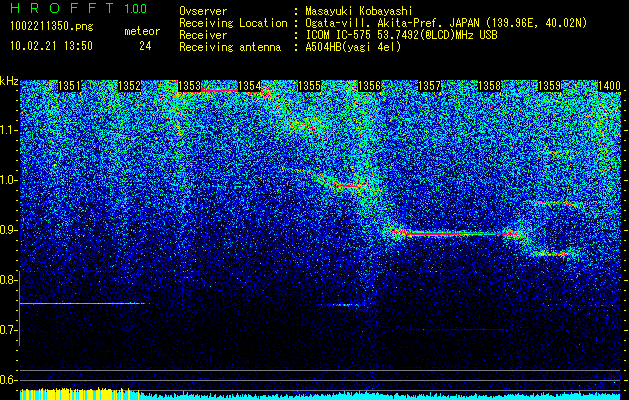Click the yellow signal level bar at bottom

tap(79, 394)
